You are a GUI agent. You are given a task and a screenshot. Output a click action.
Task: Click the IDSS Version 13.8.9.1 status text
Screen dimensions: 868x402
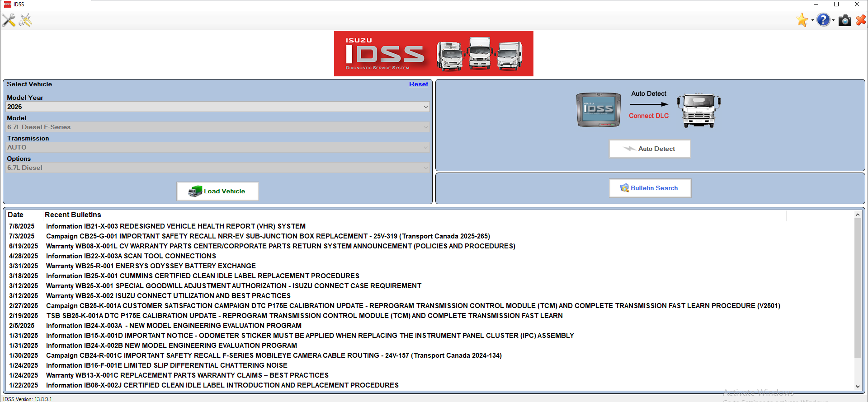click(28, 399)
